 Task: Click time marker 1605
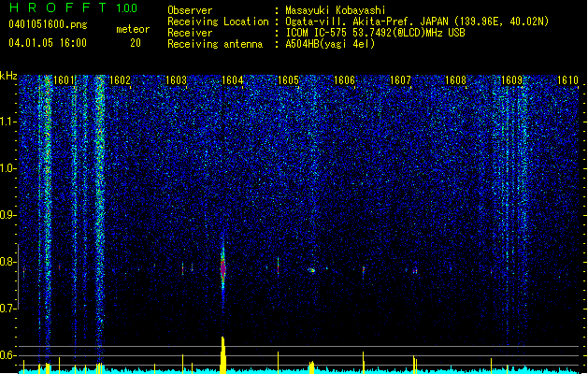pyautogui.click(x=288, y=80)
